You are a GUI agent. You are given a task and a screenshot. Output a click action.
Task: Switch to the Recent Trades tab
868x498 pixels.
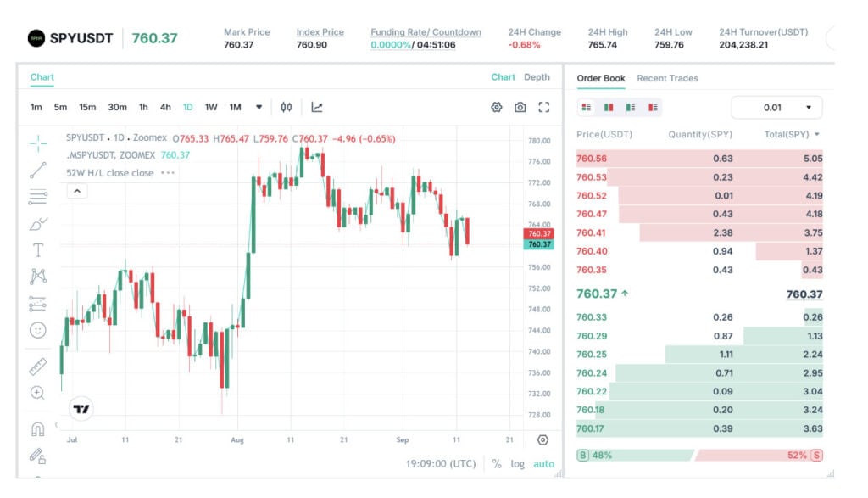(x=667, y=78)
